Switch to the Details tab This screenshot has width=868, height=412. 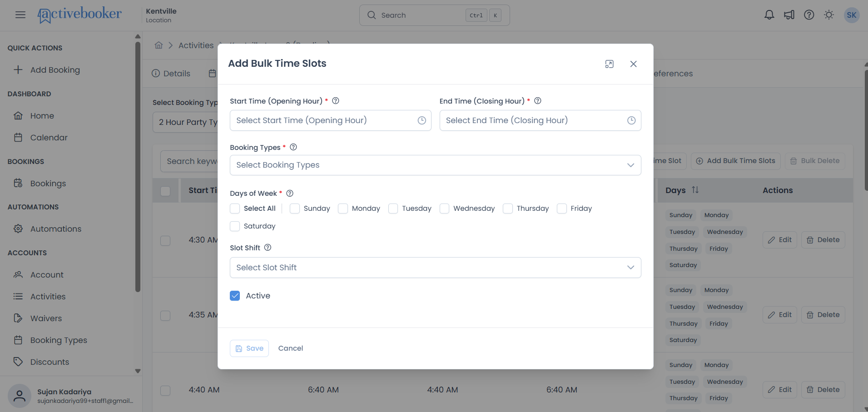tap(171, 74)
